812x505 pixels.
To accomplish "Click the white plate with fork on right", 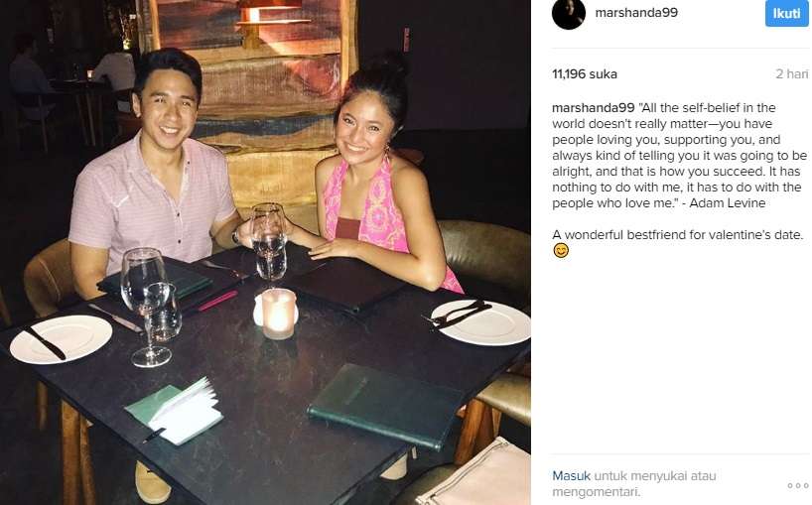I will [479, 322].
